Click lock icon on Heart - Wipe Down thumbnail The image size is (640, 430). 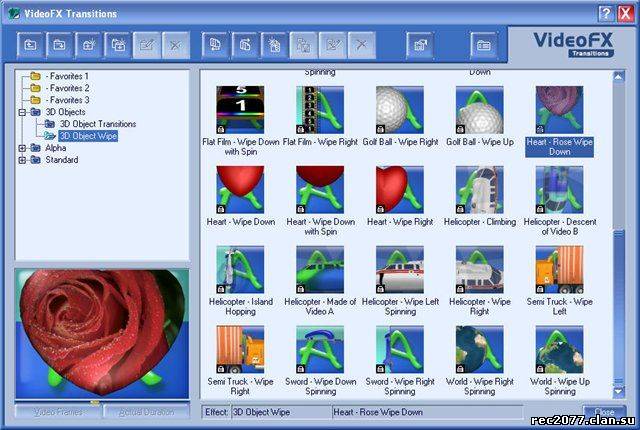click(221, 209)
